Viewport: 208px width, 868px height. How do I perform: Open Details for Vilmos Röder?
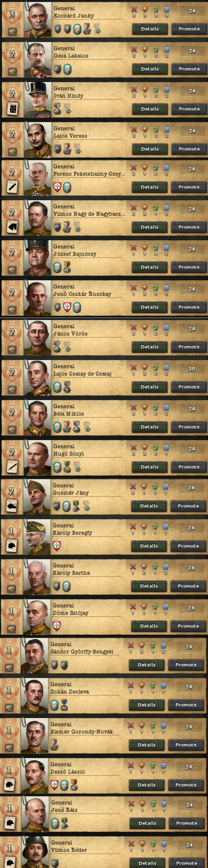pos(147,863)
